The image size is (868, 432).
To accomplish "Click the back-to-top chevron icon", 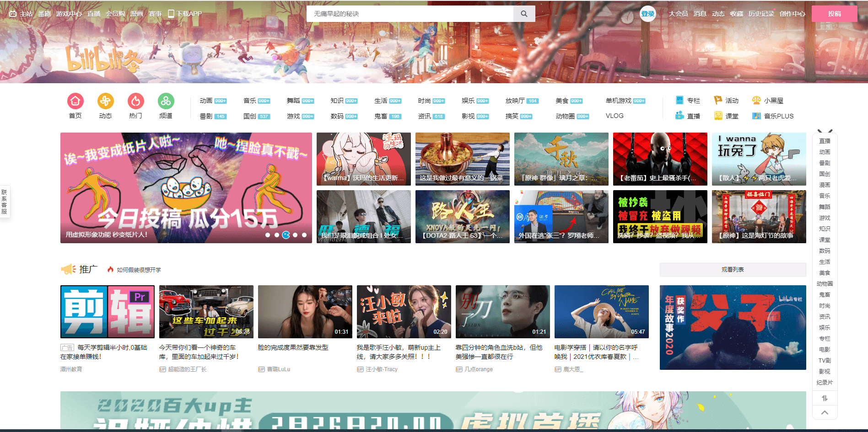I will pyautogui.click(x=825, y=412).
